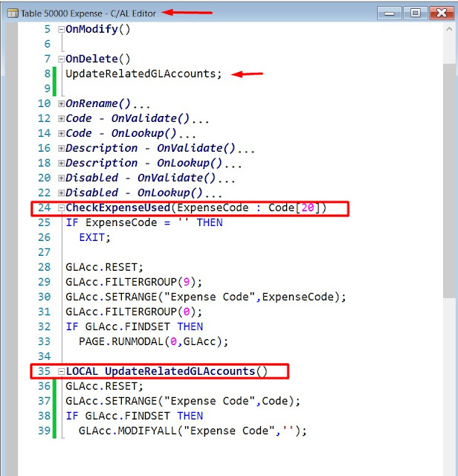Expand Disabled - OnValidate() section
This screenshot has width=458, height=476.
click(x=61, y=178)
